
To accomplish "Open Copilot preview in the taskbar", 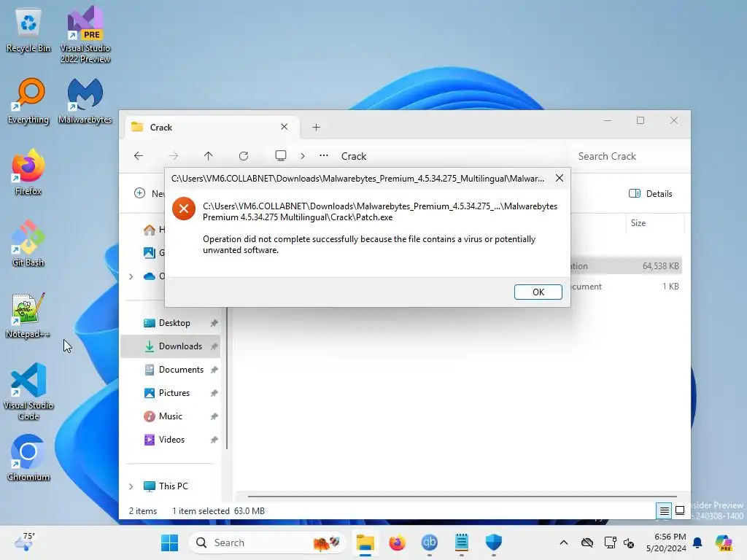I will 723,542.
